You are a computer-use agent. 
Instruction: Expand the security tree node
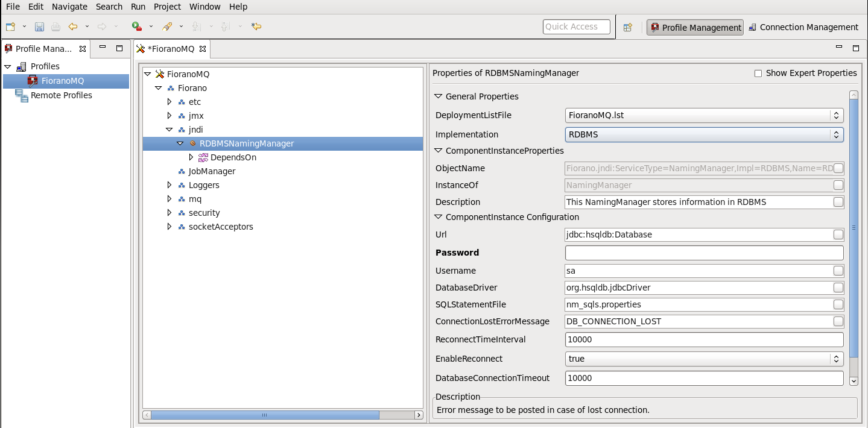click(x=169, y=213)
